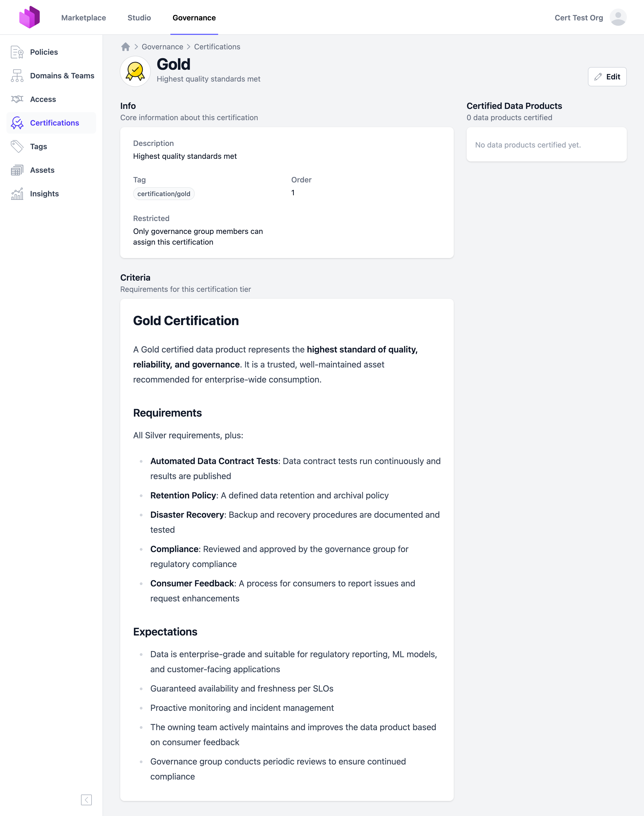Click the Edit button
The width and height of the screenshot is (644, 816).
pos(607,76)
